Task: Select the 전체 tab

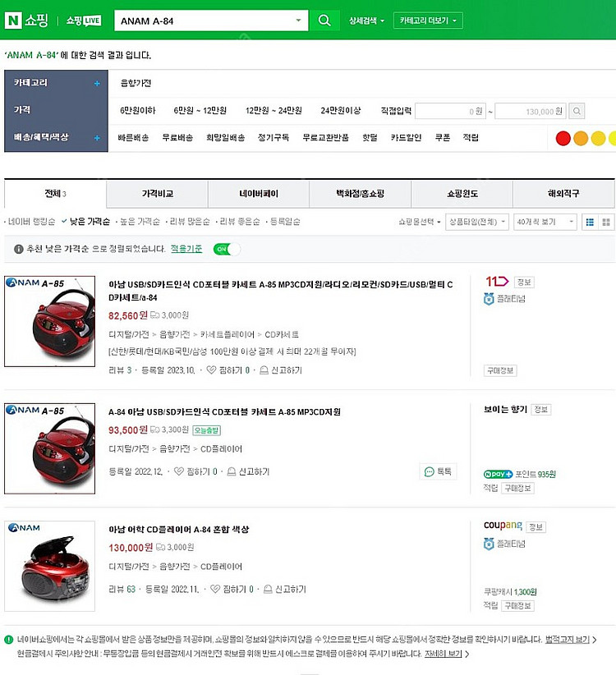Action: [55, 194]
